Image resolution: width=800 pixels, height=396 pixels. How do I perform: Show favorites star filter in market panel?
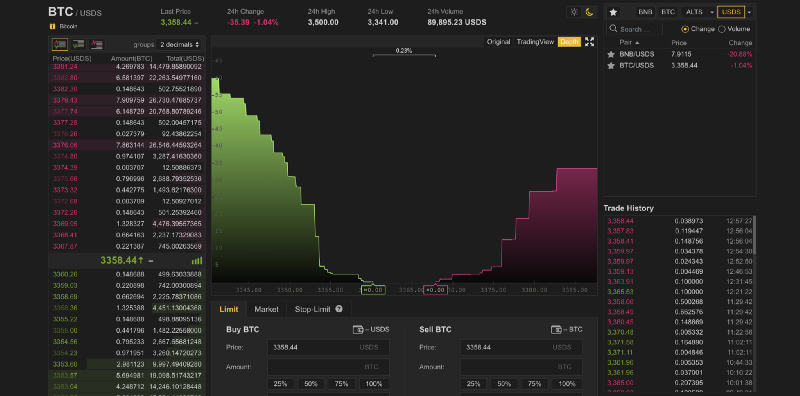coord(613,12)
